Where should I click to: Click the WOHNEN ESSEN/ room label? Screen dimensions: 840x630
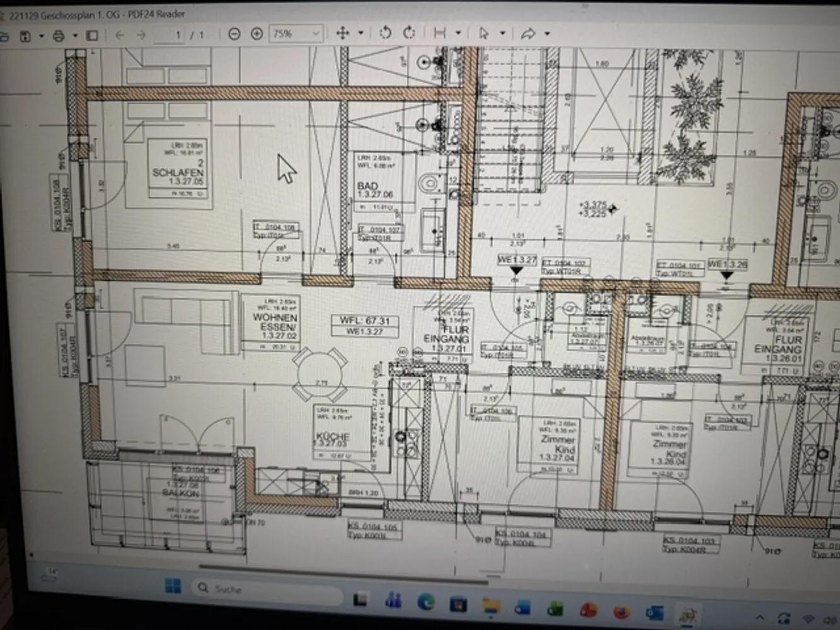tap(275, 322)
